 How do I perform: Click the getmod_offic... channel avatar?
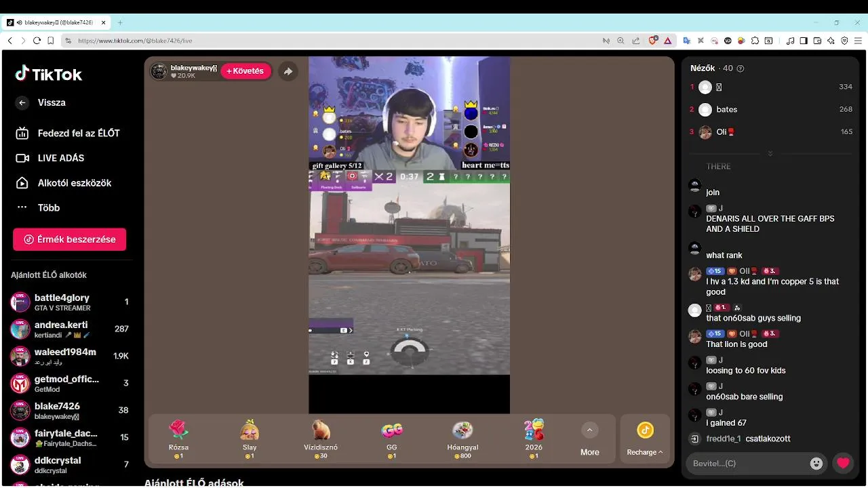tap(20, 384)
